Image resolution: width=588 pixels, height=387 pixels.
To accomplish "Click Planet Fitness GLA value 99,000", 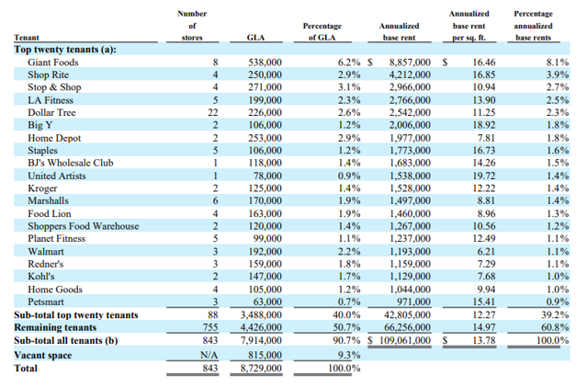I will click(x=267, y=238).
